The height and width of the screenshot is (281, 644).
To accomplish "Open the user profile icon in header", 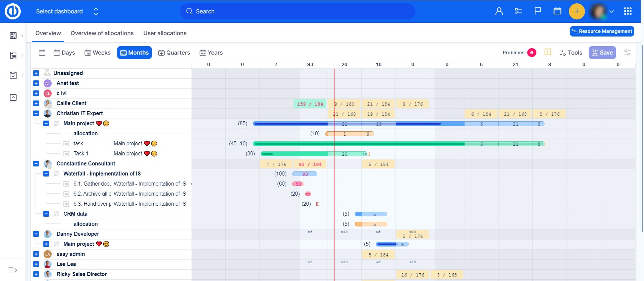I will click(499, 11).
